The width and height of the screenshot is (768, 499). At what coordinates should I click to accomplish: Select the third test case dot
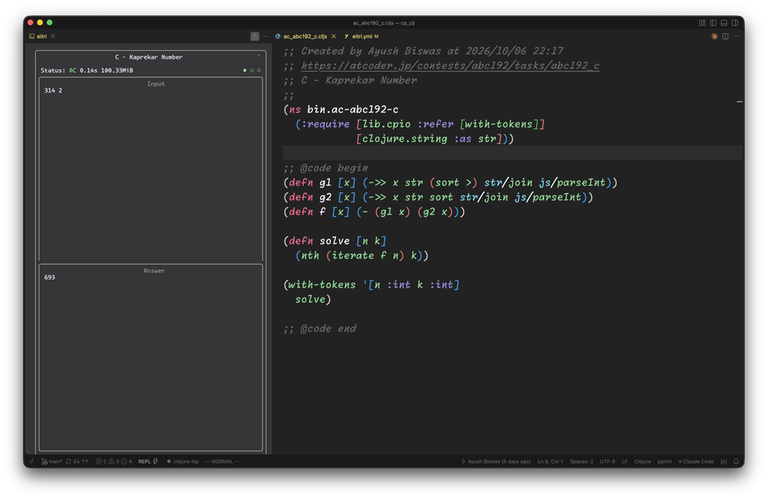259,70
